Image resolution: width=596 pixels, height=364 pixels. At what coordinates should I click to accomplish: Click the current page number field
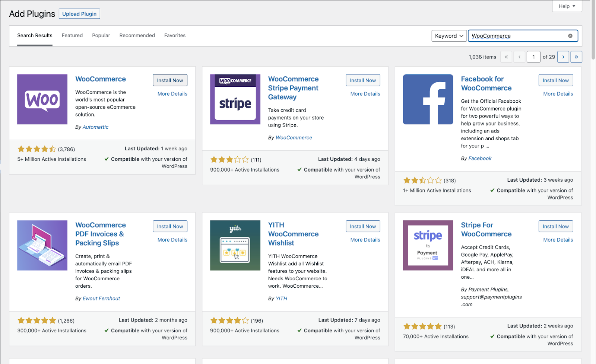coord(533,57)
